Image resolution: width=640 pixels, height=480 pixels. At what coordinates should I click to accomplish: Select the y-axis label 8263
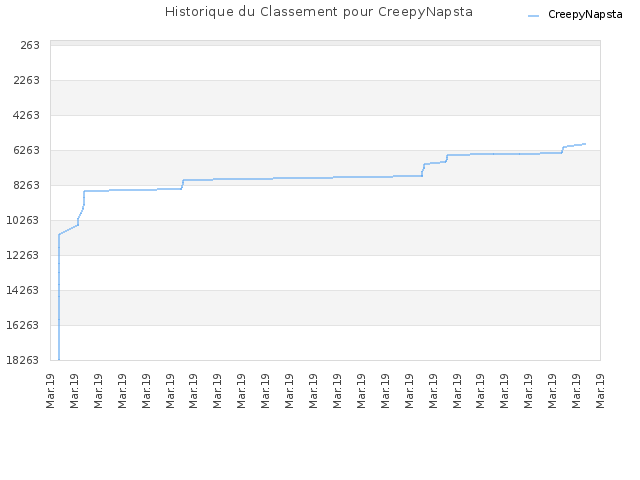[x=27, y=185]
